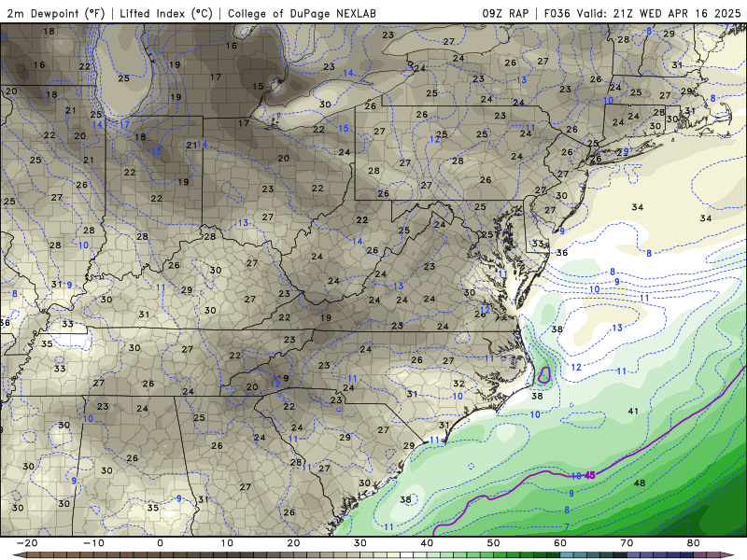Click the '40' colorbar label
Screen dimensions: 747x560
click(427, 543)
